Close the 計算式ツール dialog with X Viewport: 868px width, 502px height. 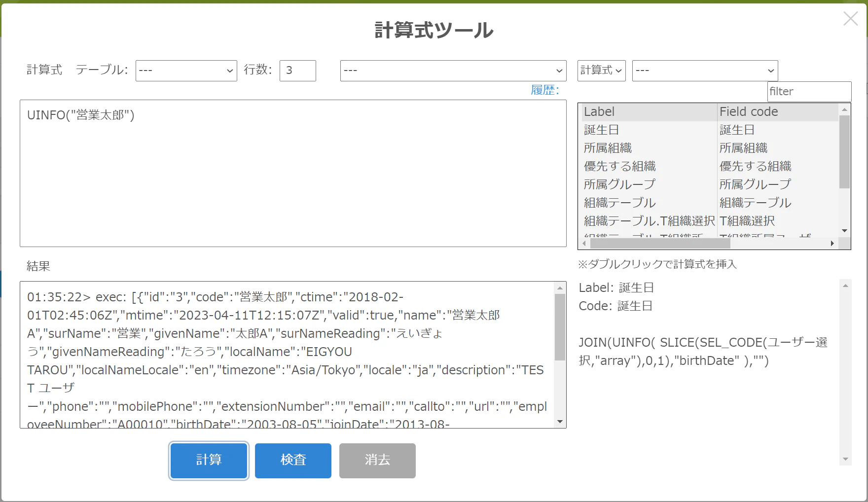(850, 19)
